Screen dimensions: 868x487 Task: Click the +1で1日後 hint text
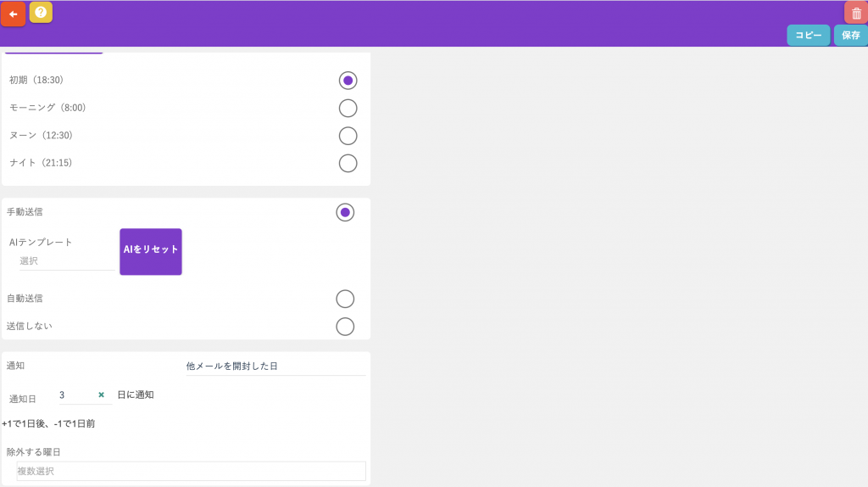click(48, 423)
